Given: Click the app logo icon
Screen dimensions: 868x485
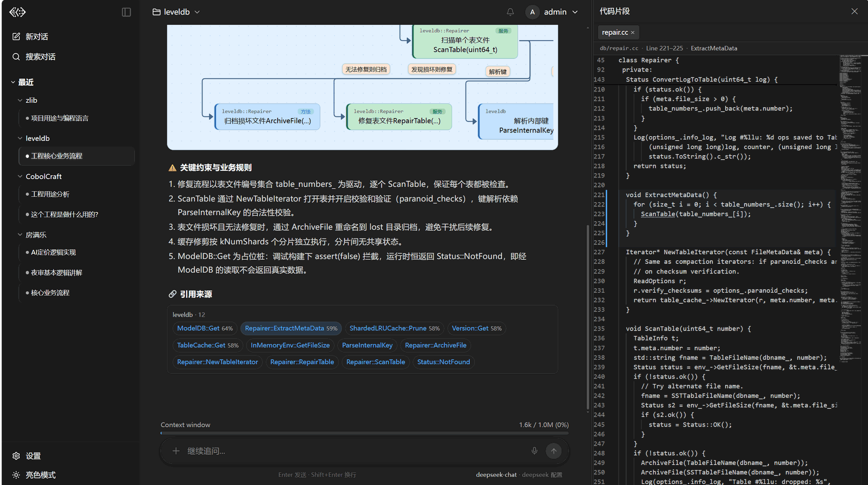Looking at the screenshot, I should [x=18, y=12].
